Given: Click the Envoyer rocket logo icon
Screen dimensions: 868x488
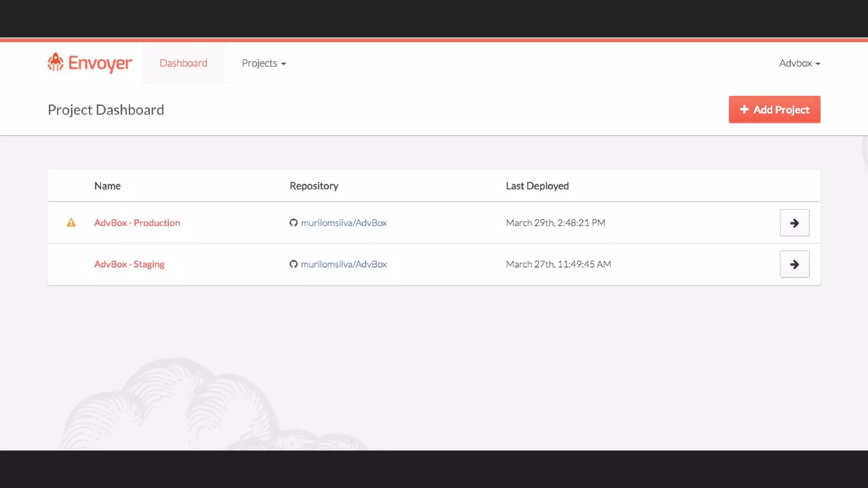Looking at the screenshot, I should (x=55, y=62).
